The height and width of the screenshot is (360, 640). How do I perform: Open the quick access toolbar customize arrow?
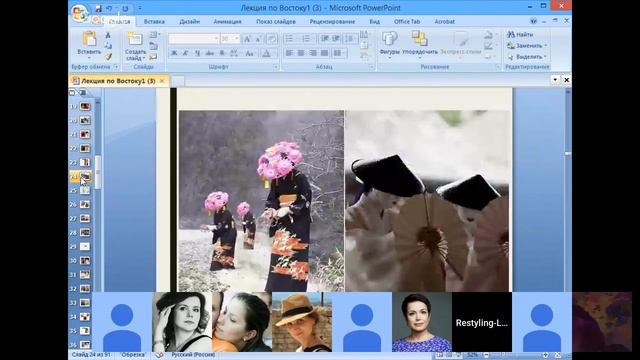[x=140, y=8]
